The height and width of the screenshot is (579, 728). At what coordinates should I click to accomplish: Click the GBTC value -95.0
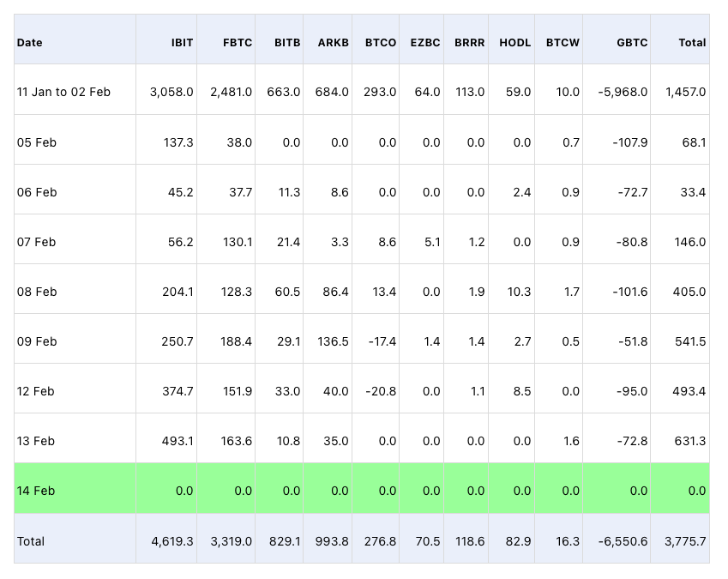pos(632,391)
